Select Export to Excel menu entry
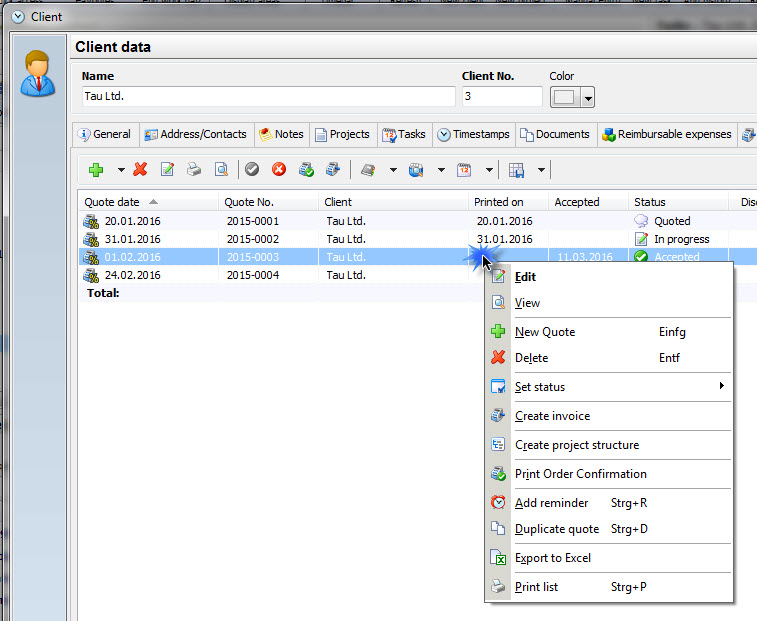 click(553, 558)
